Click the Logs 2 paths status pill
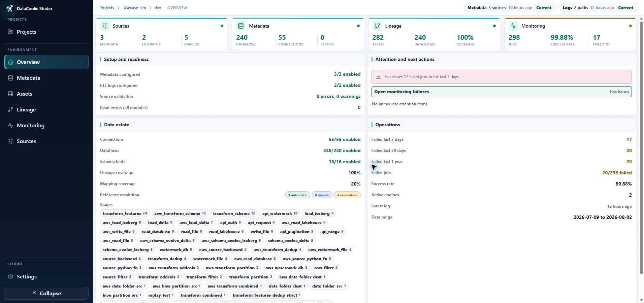Viewport: 644px width, 303px height. (x=599, y=8)
